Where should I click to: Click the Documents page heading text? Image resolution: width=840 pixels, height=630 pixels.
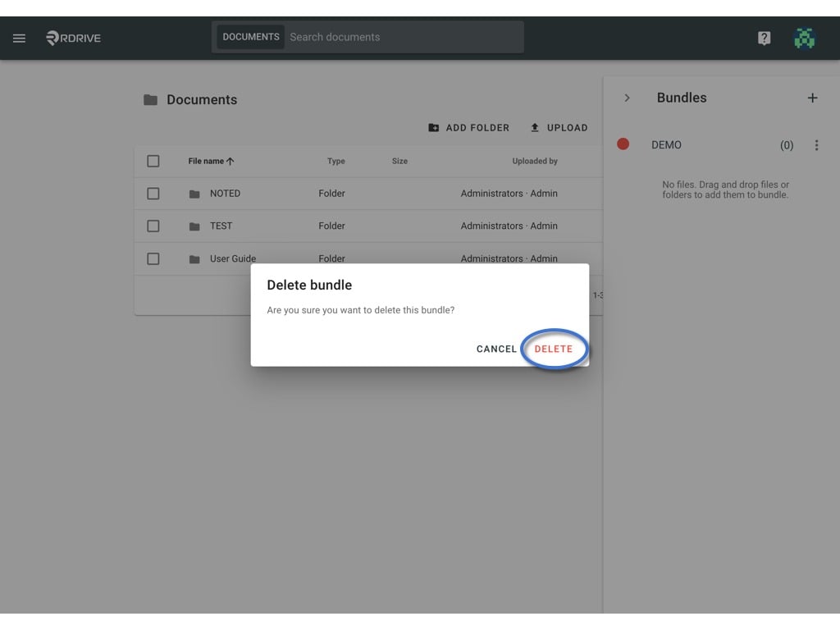coord(202,99)
